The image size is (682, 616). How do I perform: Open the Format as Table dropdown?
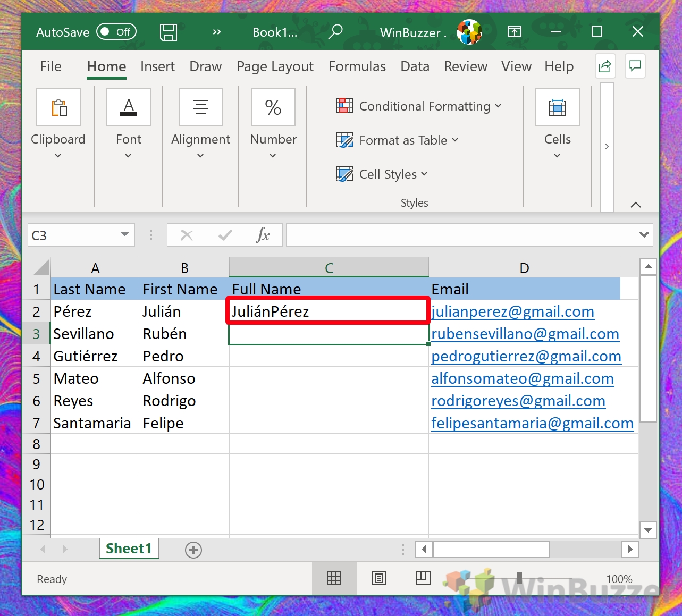(x=398, y=140)
